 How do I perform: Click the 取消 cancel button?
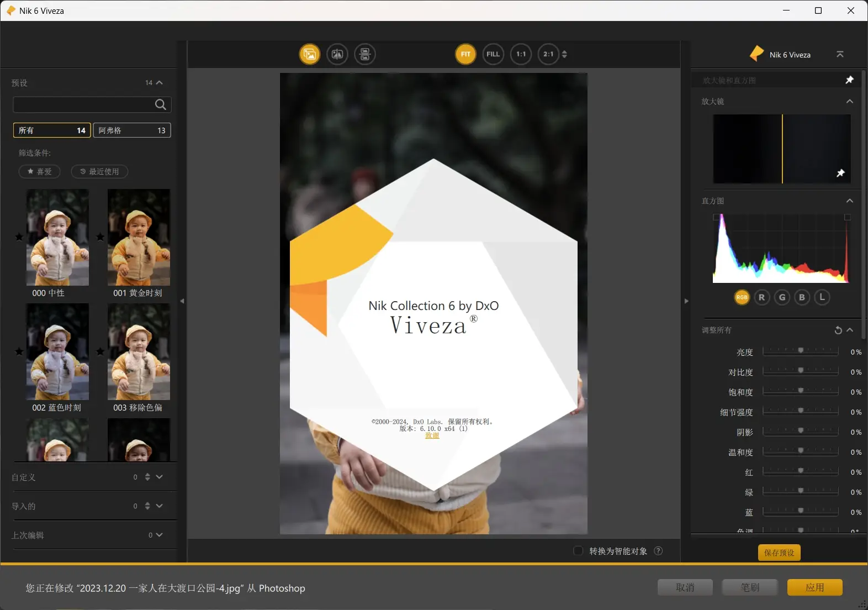coord(685,587)
